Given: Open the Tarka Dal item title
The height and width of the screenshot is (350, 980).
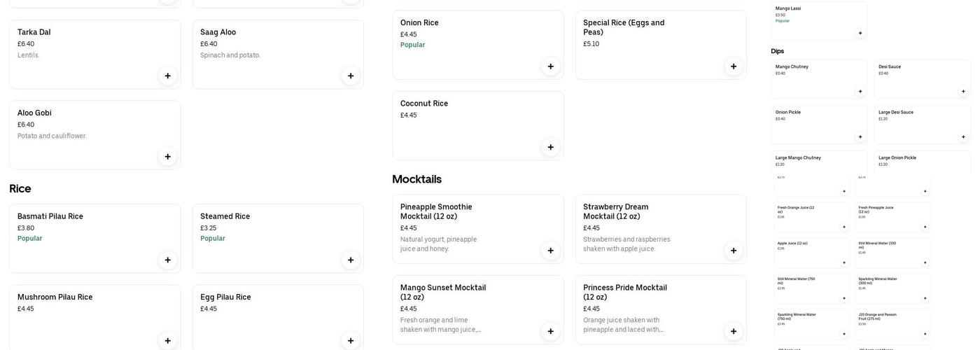Looking at the screenshot, I should [34, 32].
